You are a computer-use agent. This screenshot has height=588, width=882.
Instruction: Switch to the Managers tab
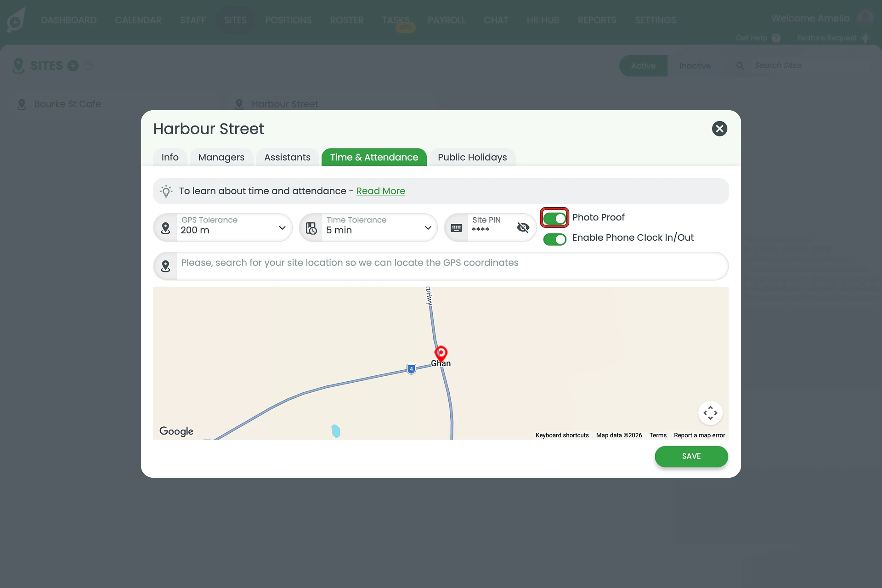[x=221, y=158]
